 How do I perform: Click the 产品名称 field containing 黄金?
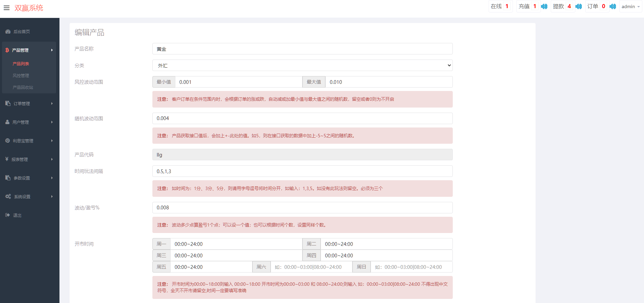(x=302, y=49)
